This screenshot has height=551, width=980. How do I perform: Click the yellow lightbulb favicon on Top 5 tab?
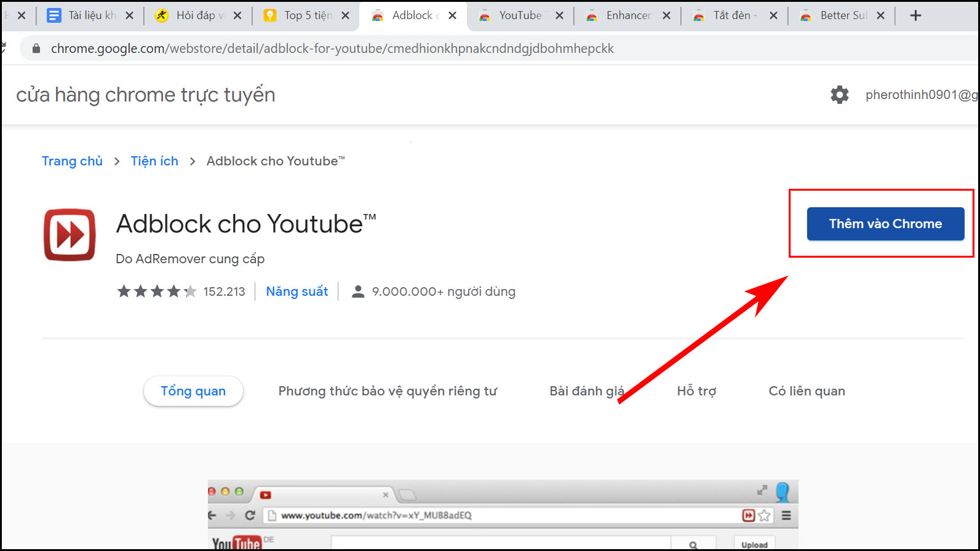tap(269, 15)
